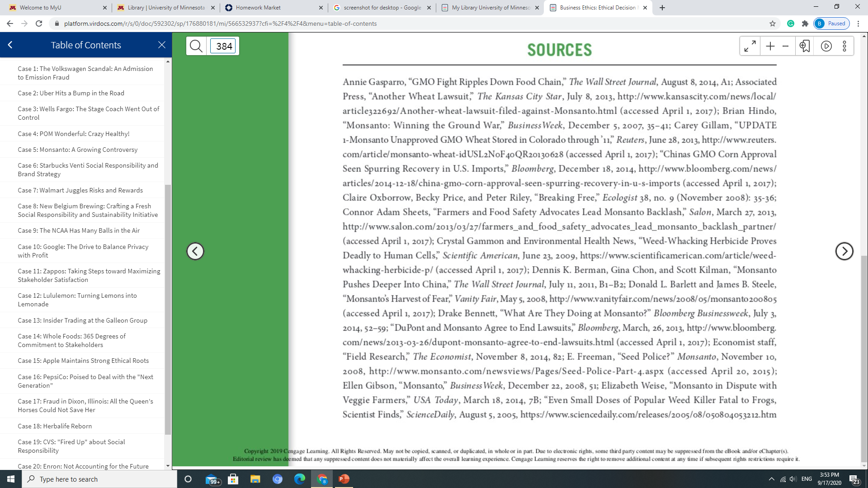The height and width of the screenshot is (488, 868).
Task: Add a bookmark with the bookmark icon
Action: click(x=805, y=46)
